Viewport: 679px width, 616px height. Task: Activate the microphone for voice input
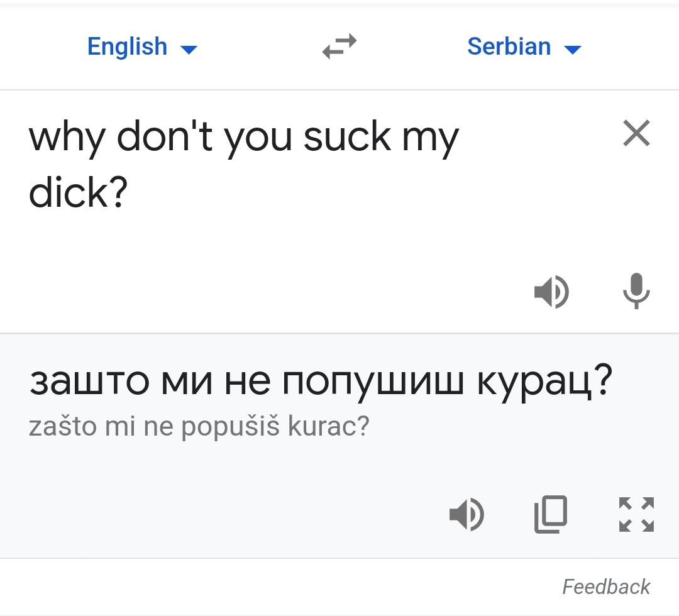pyautogui.click(x=637, y=291)
